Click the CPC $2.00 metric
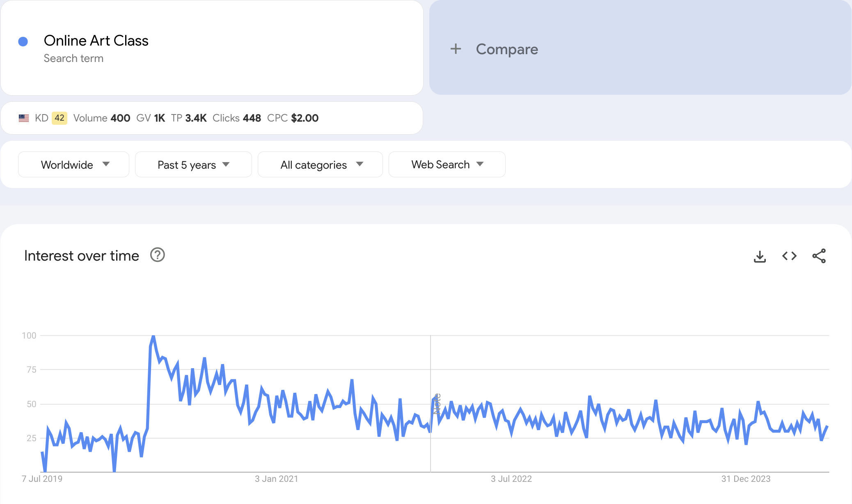The height and width of the screenshot is (504, 852). (293, 118)
